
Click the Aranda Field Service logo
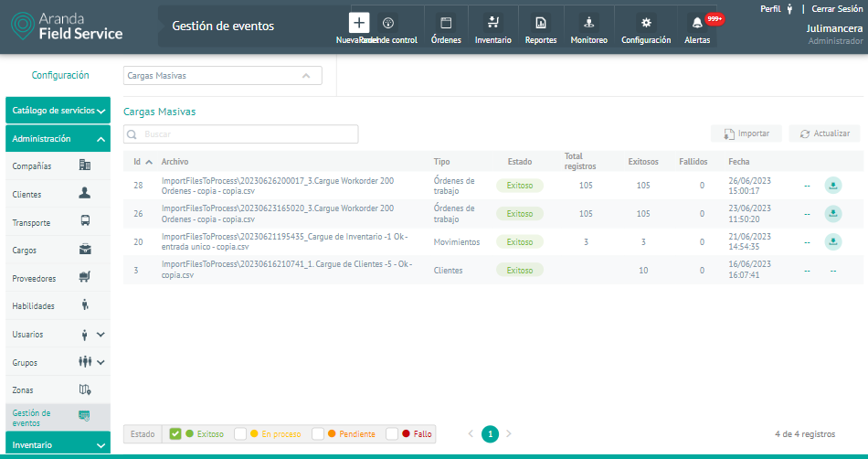pyautogui.click(x=67, y=27)
